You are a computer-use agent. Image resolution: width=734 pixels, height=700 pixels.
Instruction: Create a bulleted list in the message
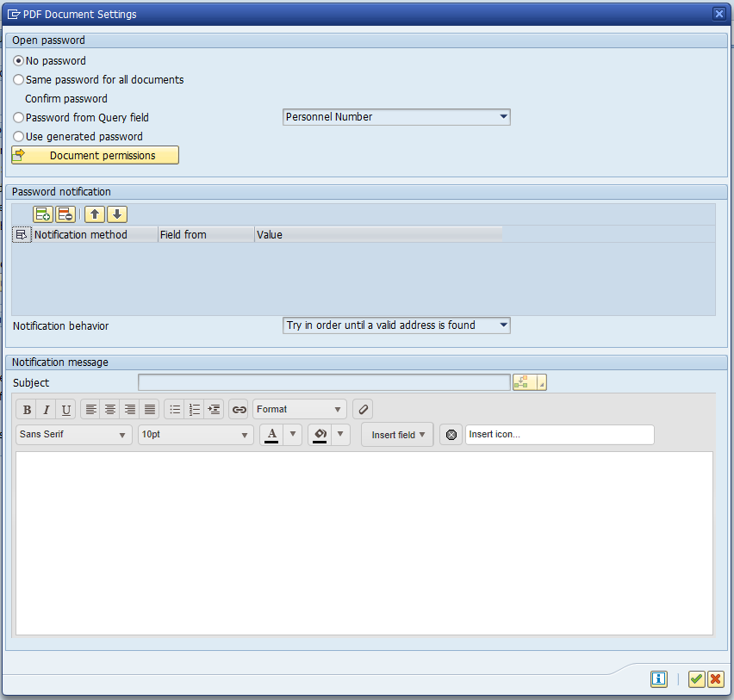tap(175, 409)
